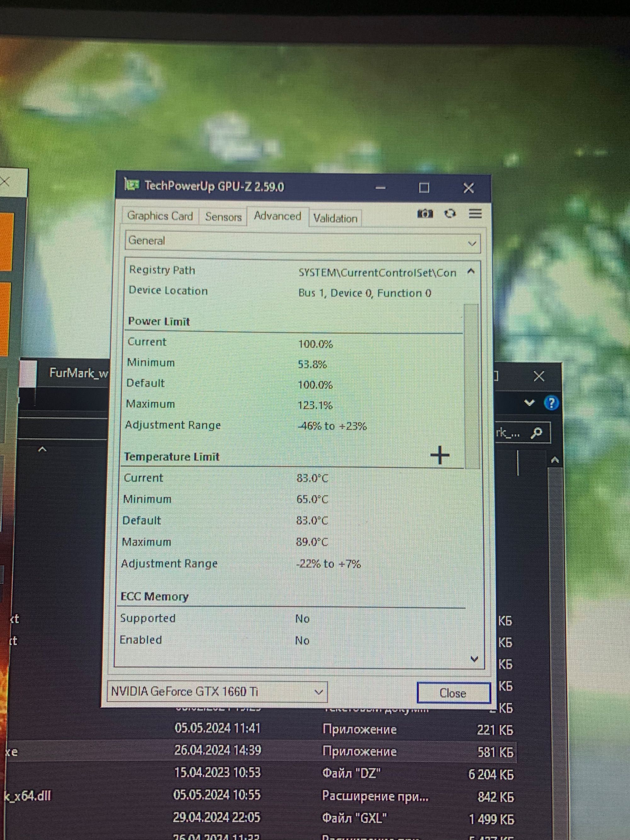Expand the ribbon chevron in Explorer window
The height and width of the screenshot is (840, 630).
pyautogui.click(x=529, y=403)
